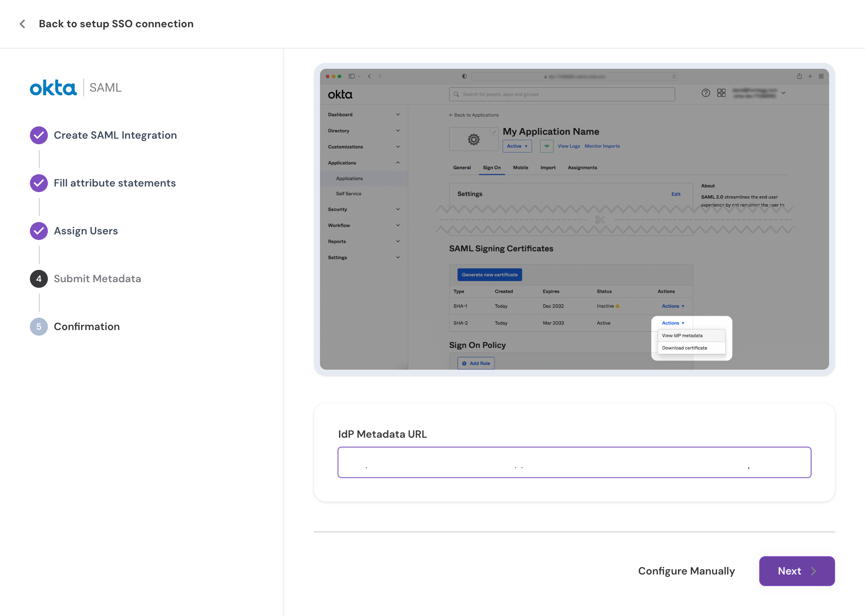Click the step 4 number circle

pyautogui.click(x=39, y=279)
